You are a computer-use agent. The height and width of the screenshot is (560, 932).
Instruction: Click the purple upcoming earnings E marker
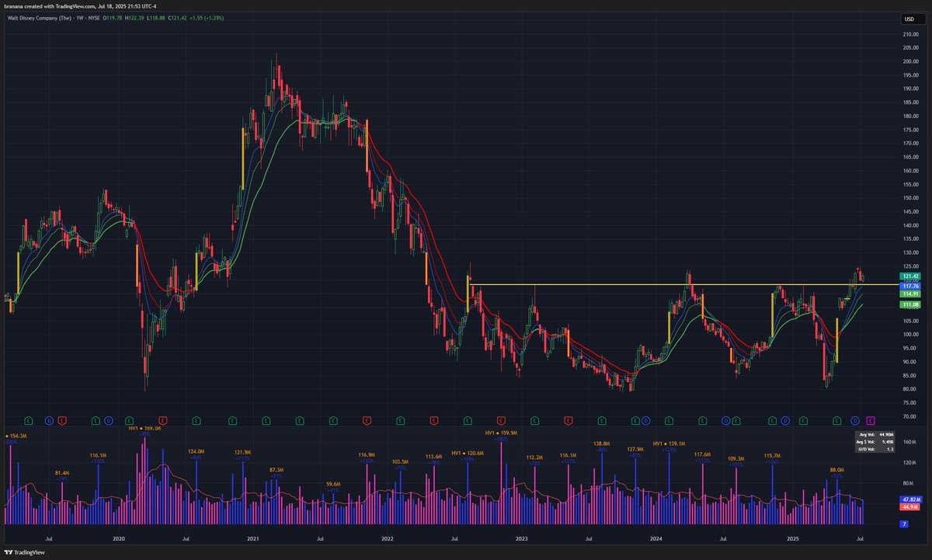[x=871, y=420]
